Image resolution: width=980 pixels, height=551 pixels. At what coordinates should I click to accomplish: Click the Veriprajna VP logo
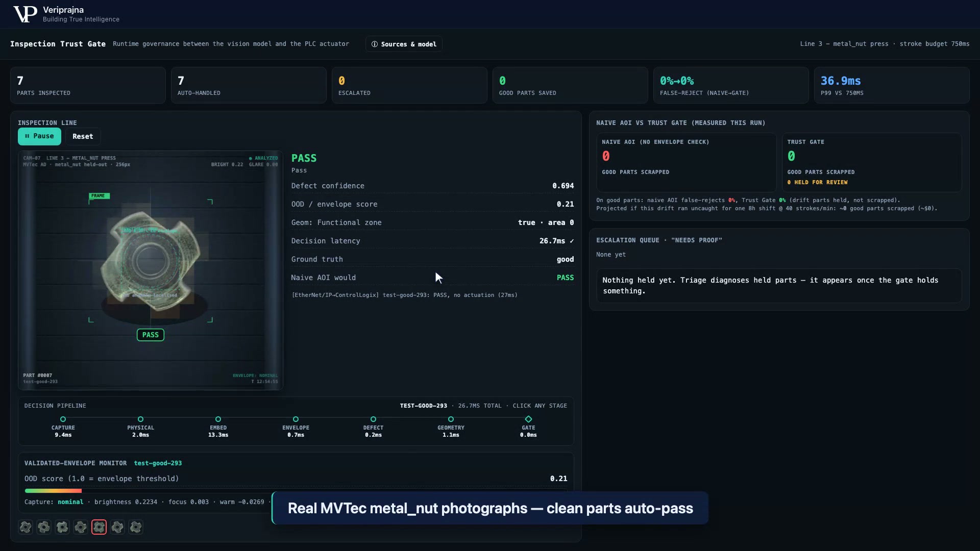[25, 14]
